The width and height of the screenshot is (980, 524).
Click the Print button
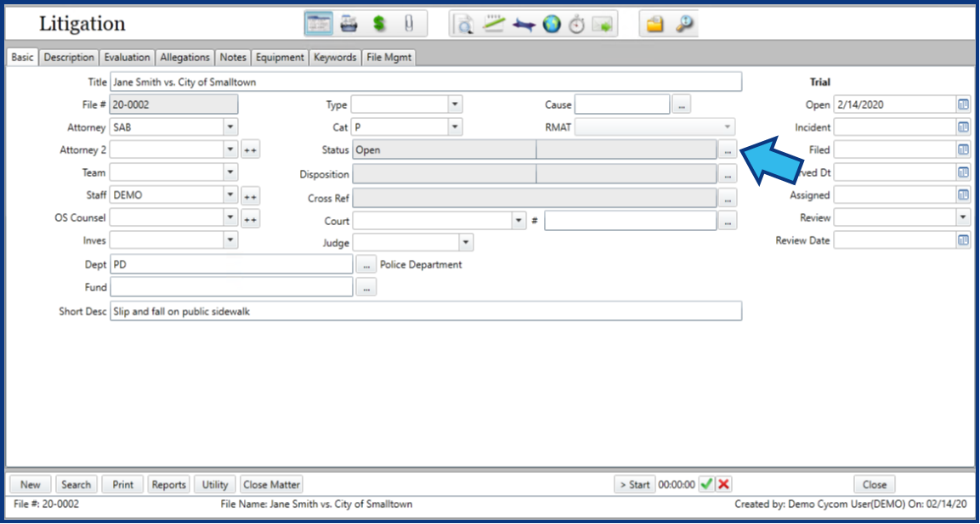(x=123, y=484)
